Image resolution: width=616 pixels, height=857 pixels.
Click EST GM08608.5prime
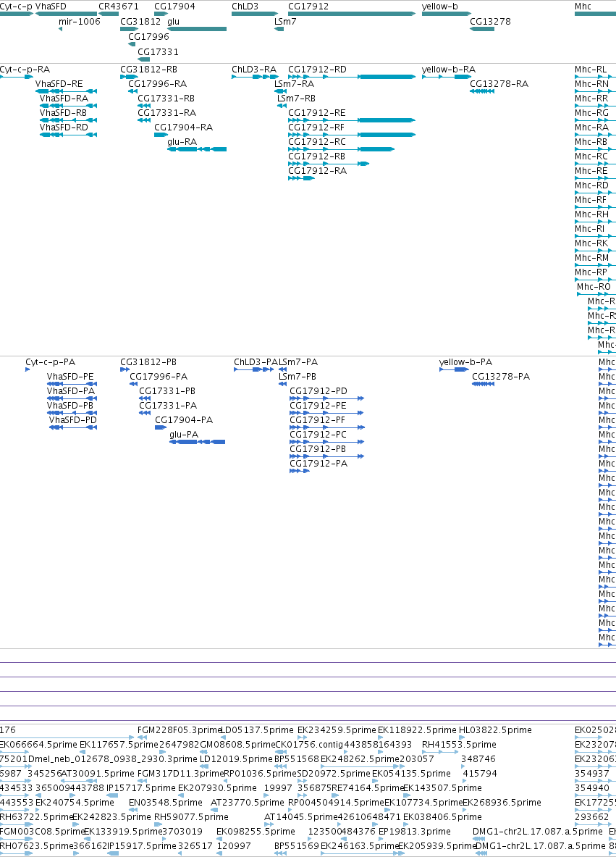point(237,745)
